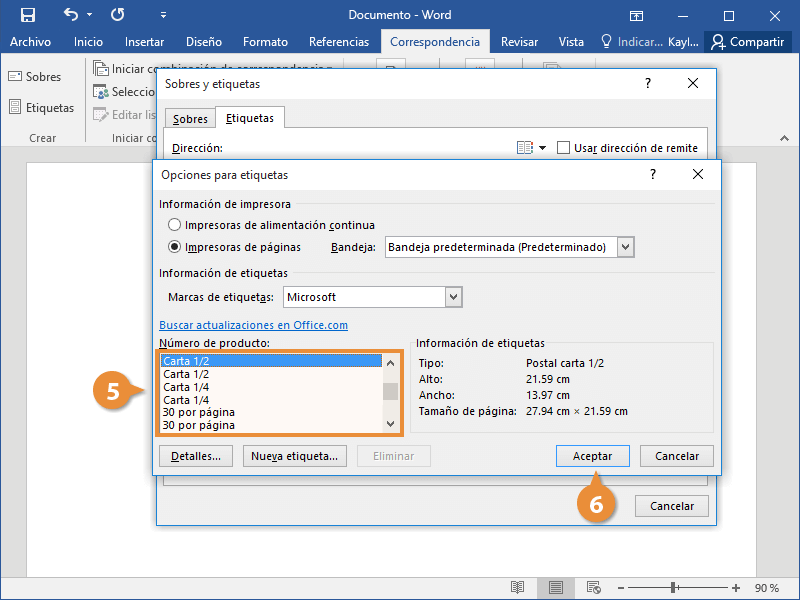
Task: Select print layout view in status bar
Action: [556, 588]
